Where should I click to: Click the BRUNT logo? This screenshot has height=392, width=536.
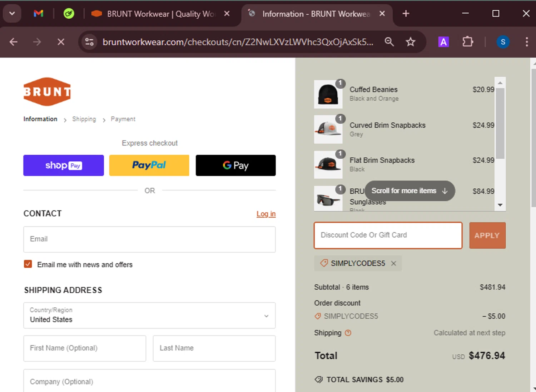coord(47,92)
